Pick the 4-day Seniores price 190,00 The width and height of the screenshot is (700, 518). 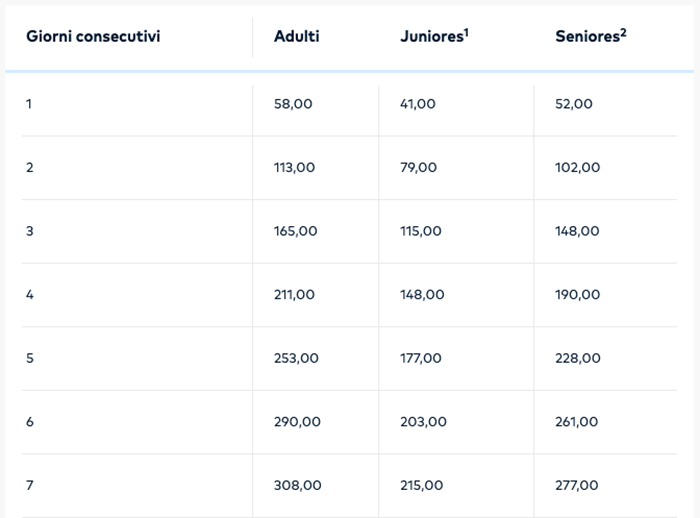point(578,295)
